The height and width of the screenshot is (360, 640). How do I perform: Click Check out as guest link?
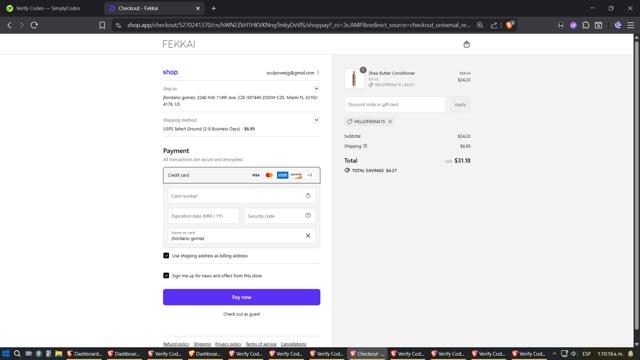click(242, 314)
